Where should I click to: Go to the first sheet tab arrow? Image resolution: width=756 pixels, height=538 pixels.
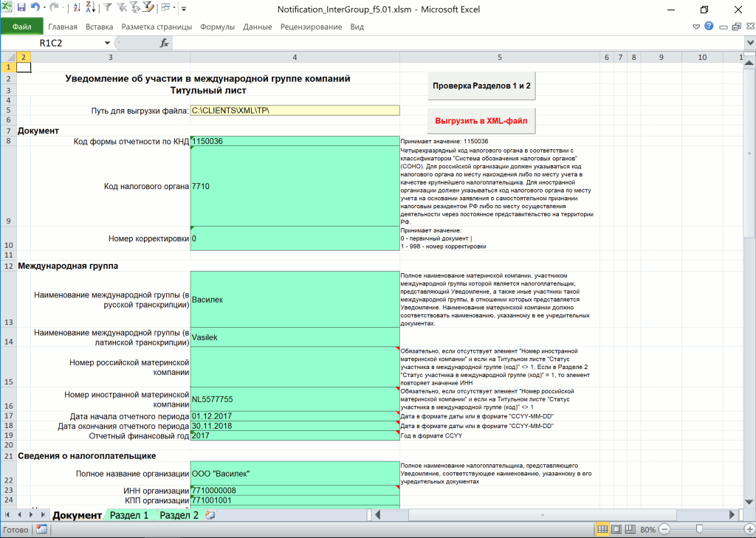[7, 515]
